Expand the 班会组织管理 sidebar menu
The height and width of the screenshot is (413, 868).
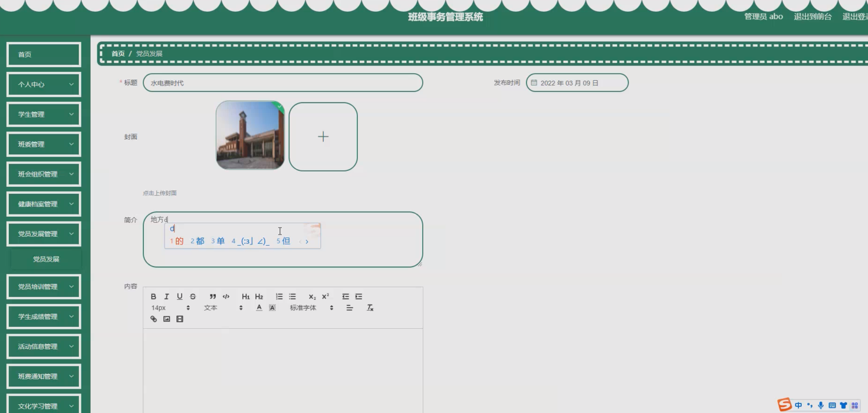(44, 174)
